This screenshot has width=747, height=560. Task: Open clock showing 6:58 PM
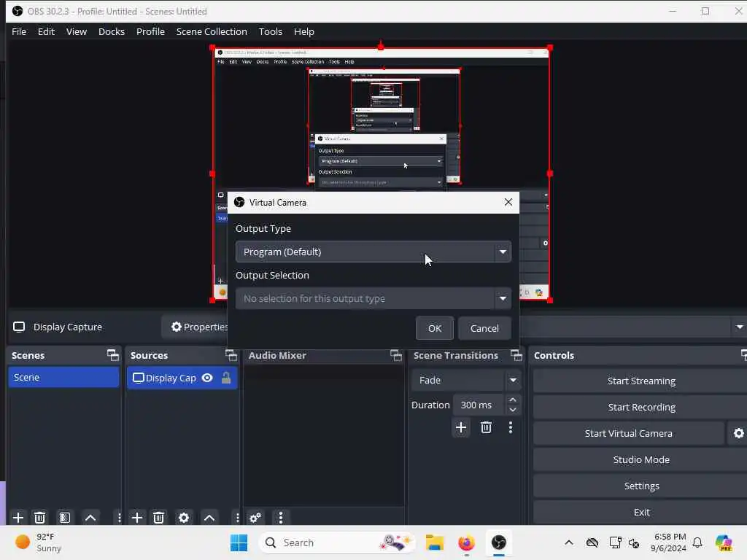pos(669,542)
